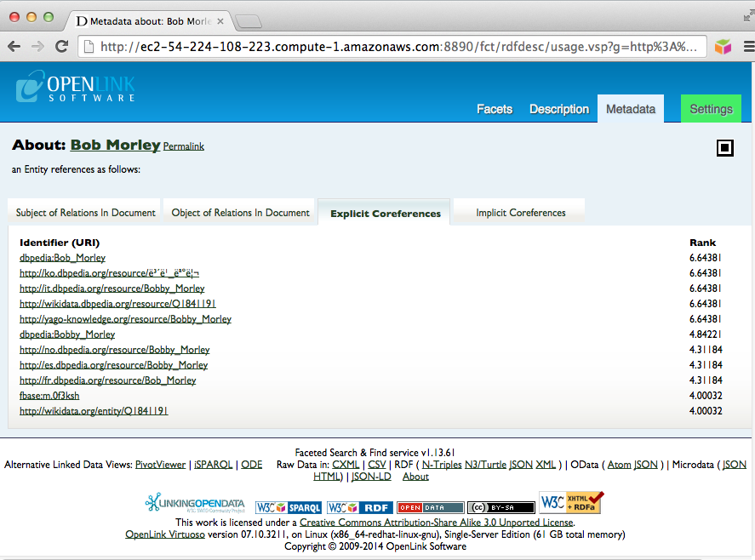This screenshot has height=560, width=755.
Task: Click the W3C SPARQL badge
Action: pyautogui.click(x=288, y=508)
